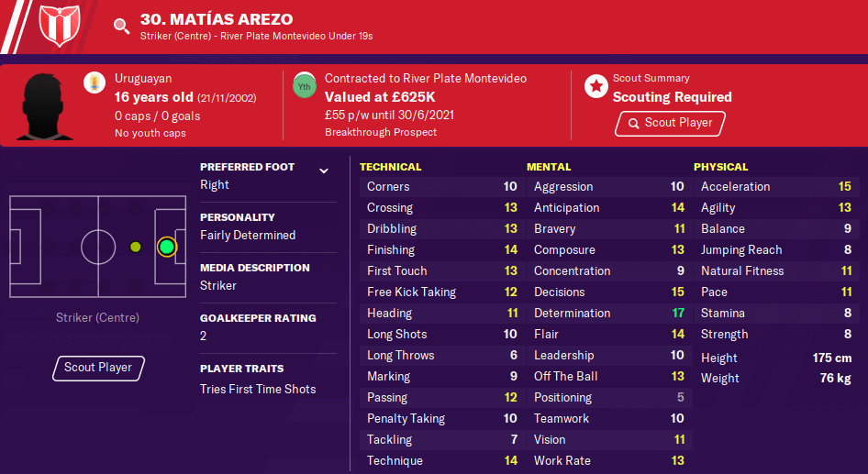
Task: Click the Scout Summary star icon
Action: coord(596,86)
